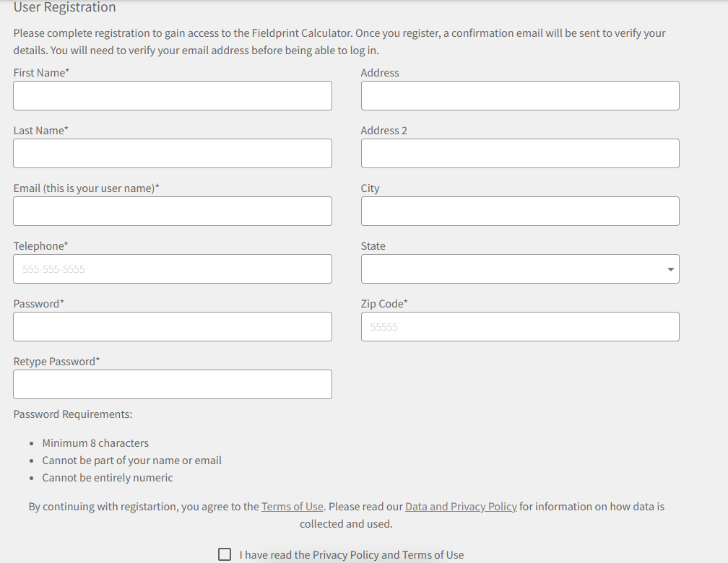Open the Terms of Use link

point(292,507)
